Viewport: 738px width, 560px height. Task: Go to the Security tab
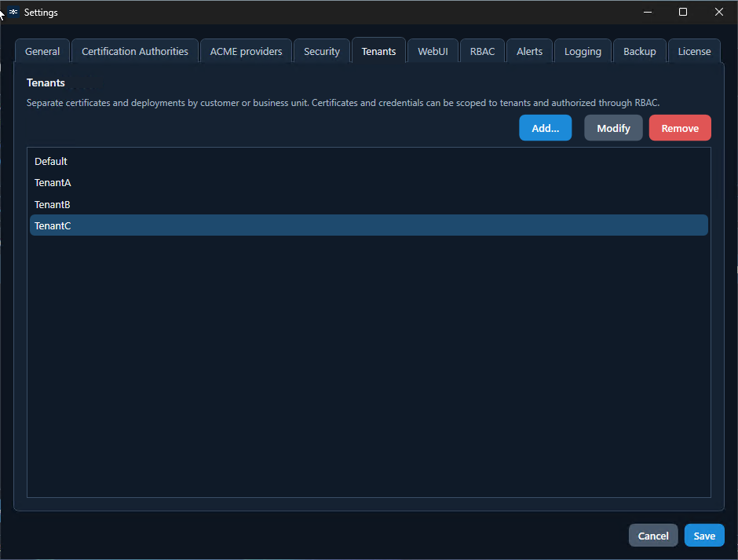pyautogui.click(x=321, y=51)
